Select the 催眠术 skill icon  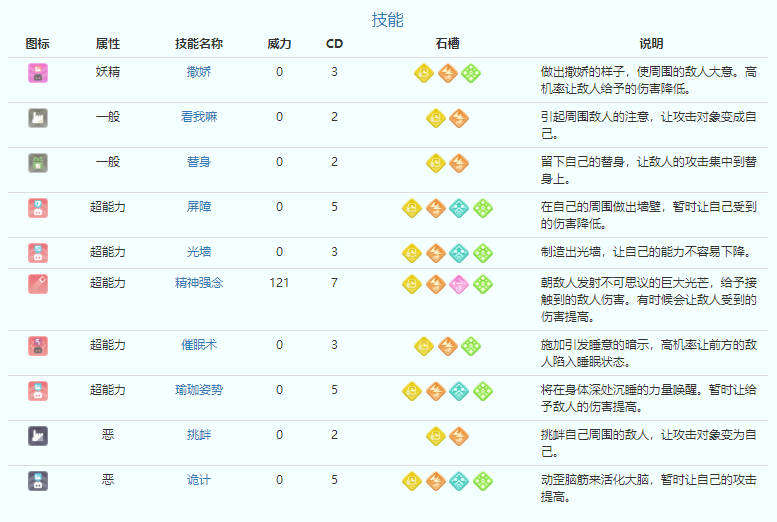38,346
